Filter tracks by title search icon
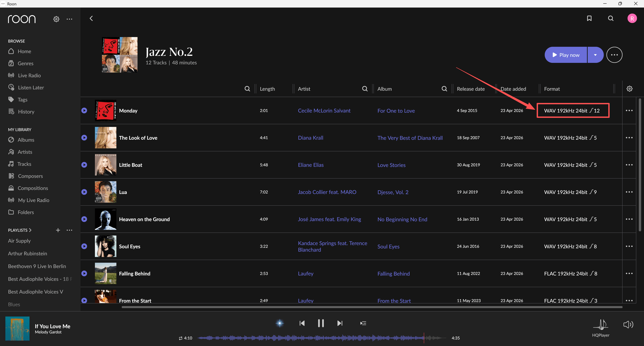644x346 pixels. point(247,89)
